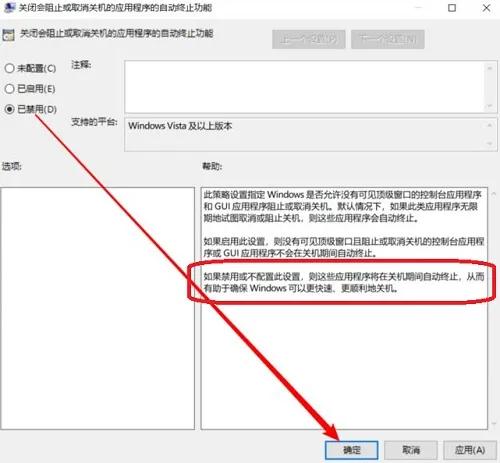The width and height of the screenshot is (500, 463).
Task: Click the 确定 button
Action: tap(351, 450)
